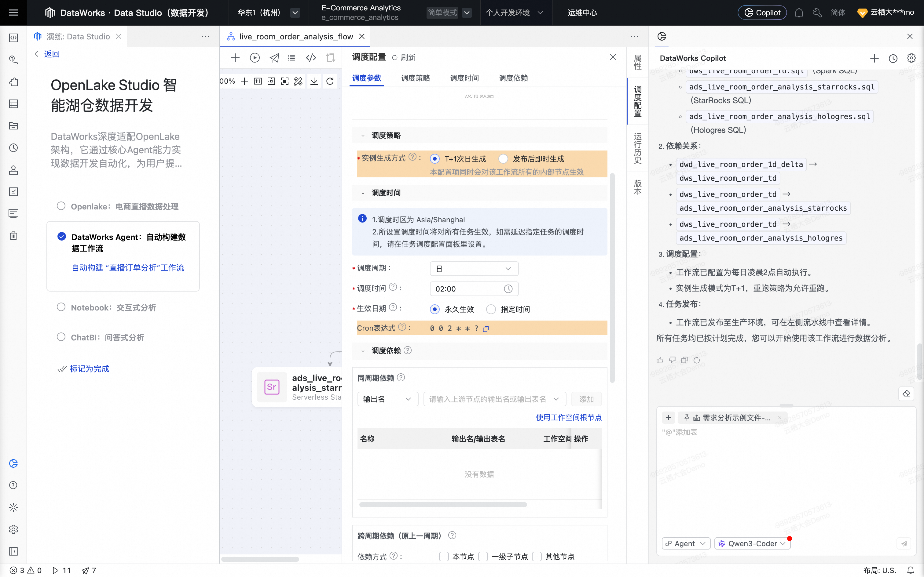
Task: Click the publish paper-plane toolbar icon
Action: pos(274,58)
